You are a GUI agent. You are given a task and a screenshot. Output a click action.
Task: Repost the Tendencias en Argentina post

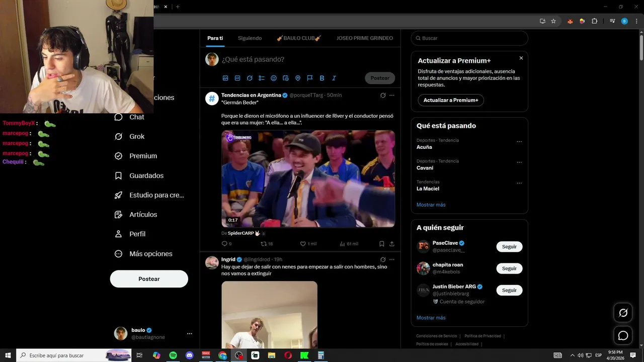(266, 244)
